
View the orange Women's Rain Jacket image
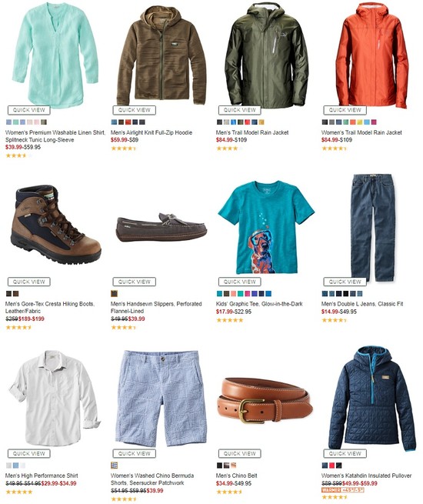pos(372,55)
